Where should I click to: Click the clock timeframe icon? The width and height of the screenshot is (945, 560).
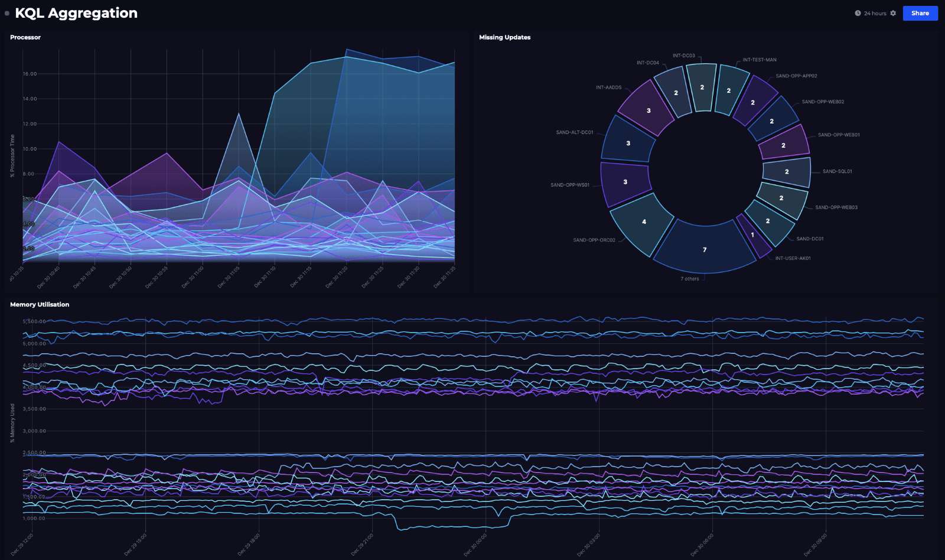[858, 13]
